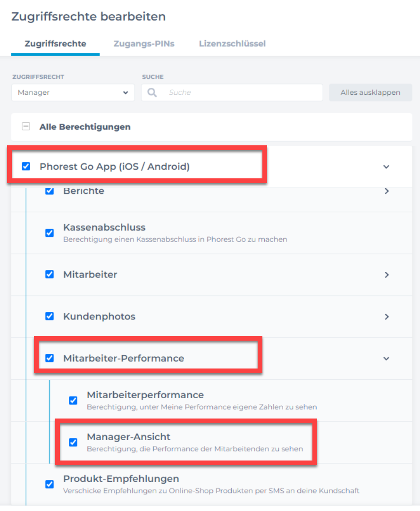Click the Kassenabschluss description text
Viewport: 420px width, 511px height.
click(175, 240)
